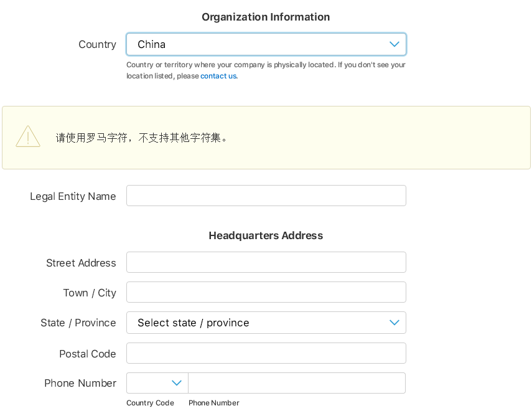The image size is (532, 416).
Task: Select the Town / City text box
Action: (266, 292)
